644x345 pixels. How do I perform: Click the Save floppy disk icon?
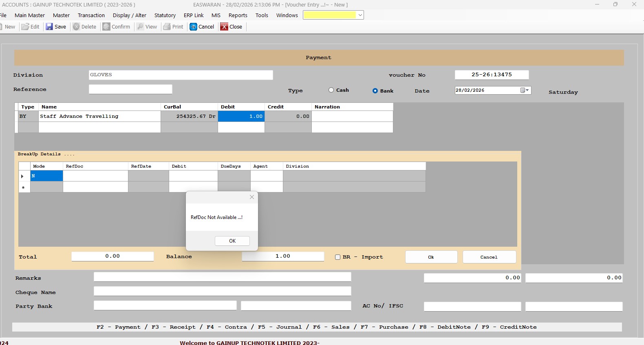49,27
